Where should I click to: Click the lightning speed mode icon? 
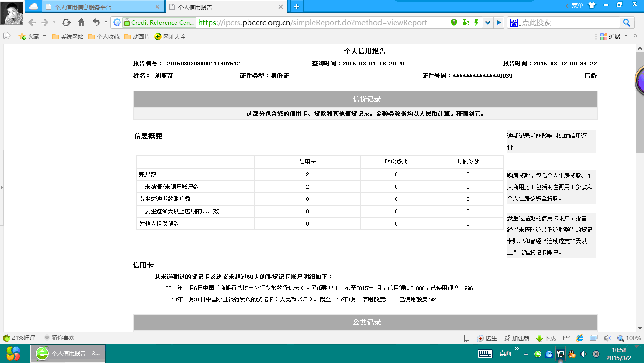coord(476,22)
